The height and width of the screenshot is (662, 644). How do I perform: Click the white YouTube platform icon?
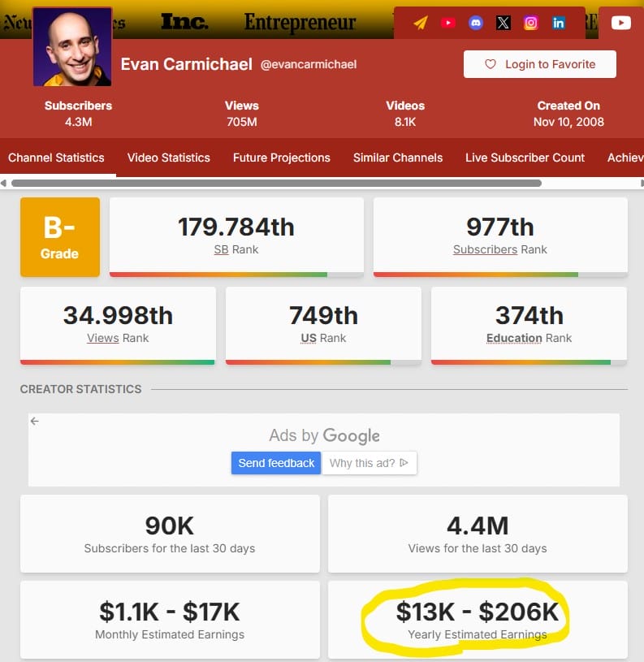click(621, 23)
